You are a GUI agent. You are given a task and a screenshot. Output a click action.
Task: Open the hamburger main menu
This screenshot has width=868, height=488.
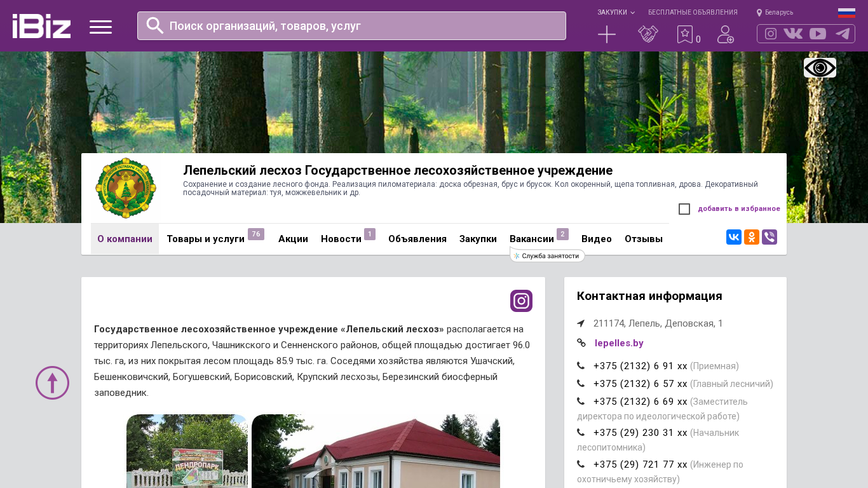coord(100,27)
